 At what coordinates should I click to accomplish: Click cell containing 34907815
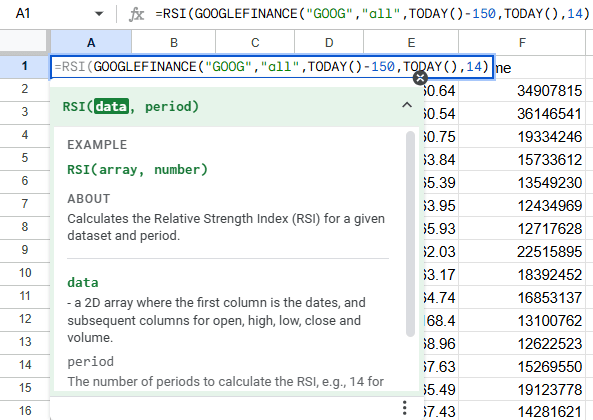(522, 91)
